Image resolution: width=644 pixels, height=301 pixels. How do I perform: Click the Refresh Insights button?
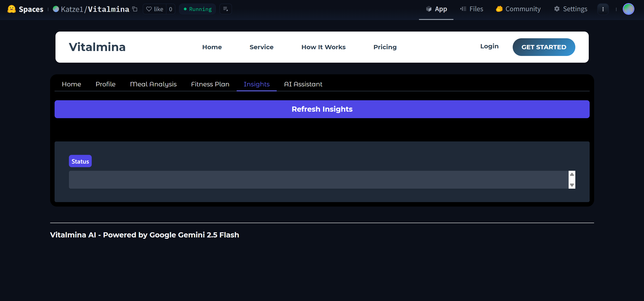[x=322, y=109]
